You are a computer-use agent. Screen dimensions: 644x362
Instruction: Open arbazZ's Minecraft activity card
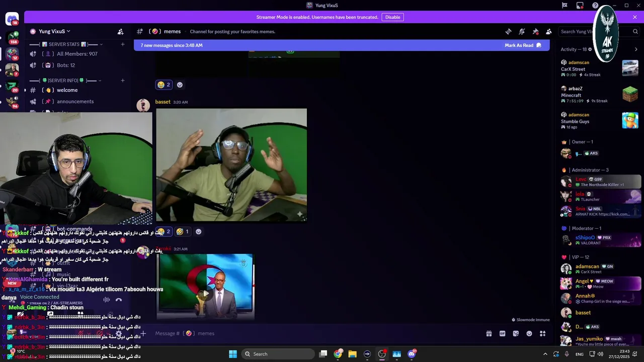click(x=600, y=95)
